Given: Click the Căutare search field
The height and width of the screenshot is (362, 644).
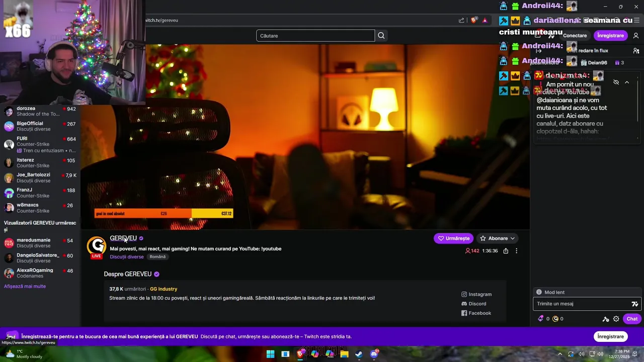Looking at the screenshot, I should tap(315, 36).
